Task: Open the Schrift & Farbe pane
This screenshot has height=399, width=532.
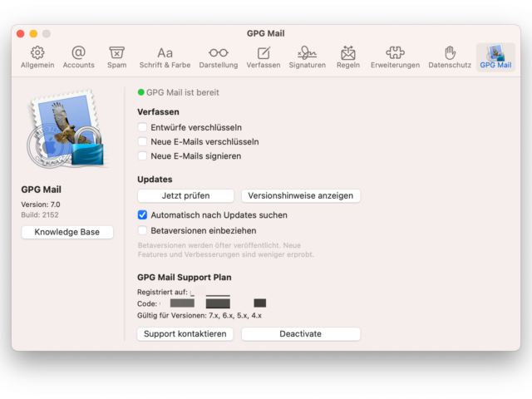Action: click(x=165, y=57)
